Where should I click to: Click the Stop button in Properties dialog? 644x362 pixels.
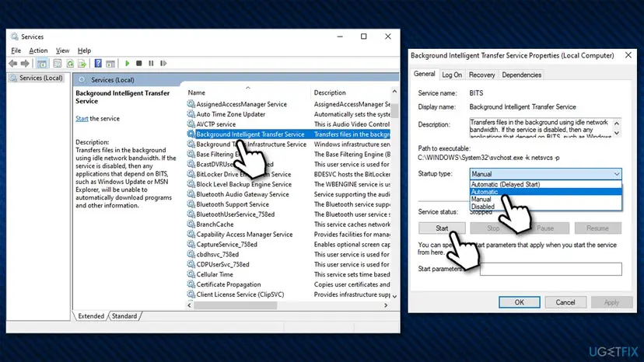[x=493, y=228]
